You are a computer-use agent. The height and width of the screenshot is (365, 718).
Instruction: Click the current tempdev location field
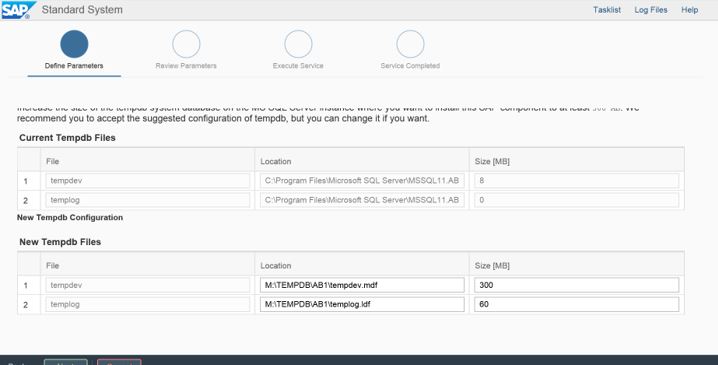pos(362,180)
